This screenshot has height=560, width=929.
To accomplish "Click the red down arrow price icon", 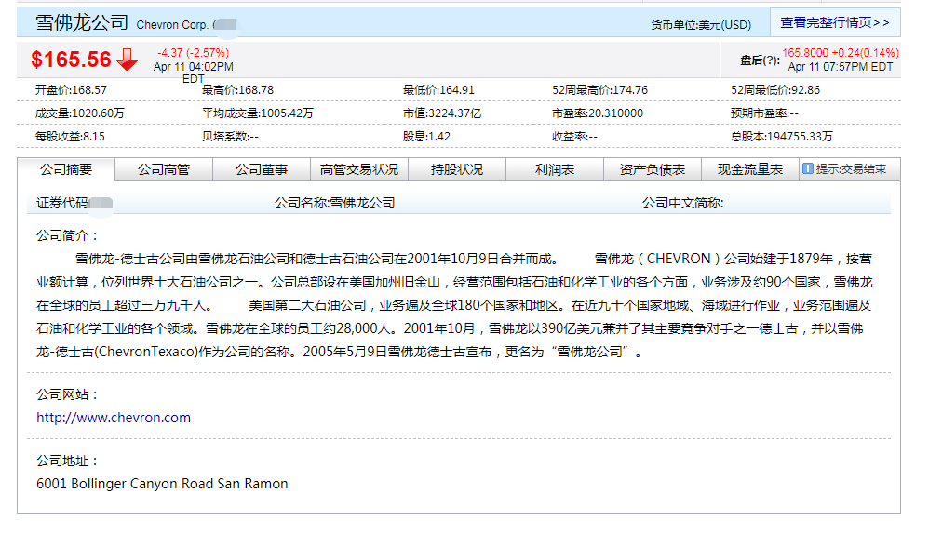I will [x=127, y=60].
